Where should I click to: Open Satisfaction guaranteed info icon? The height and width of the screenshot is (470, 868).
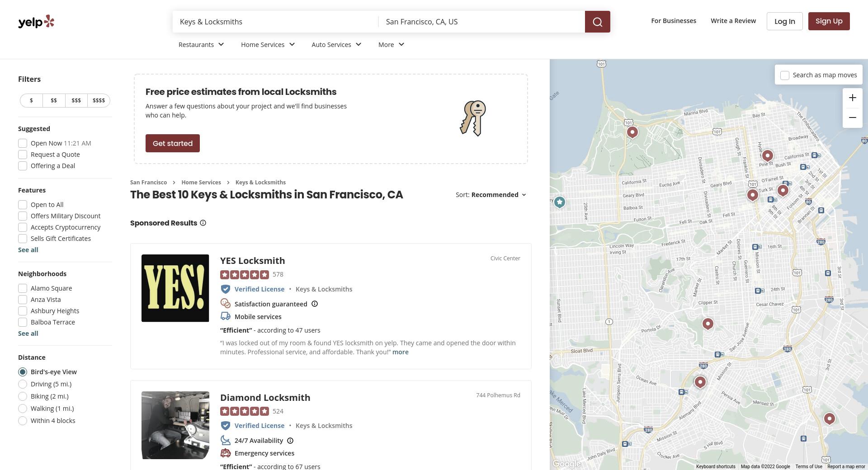pos(315,304)
